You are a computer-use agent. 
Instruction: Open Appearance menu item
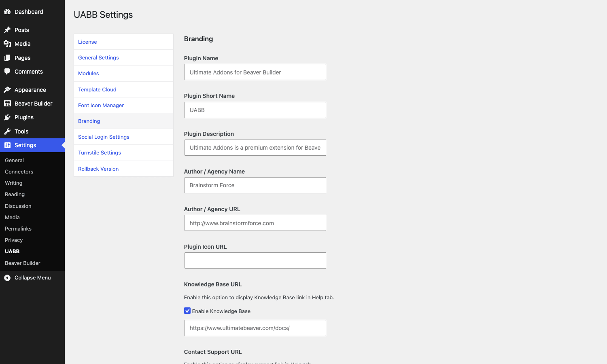point(32,90)
